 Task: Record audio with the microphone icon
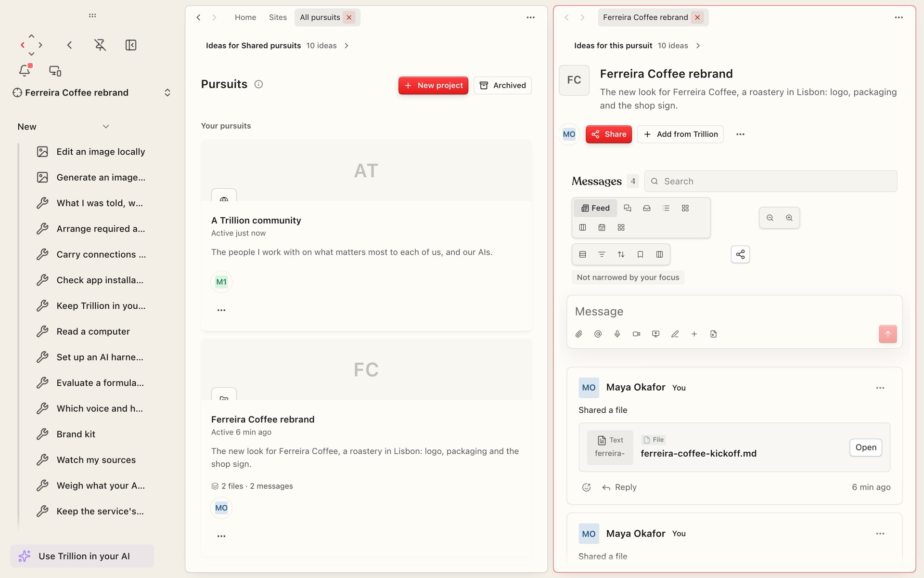pos(617,334)
